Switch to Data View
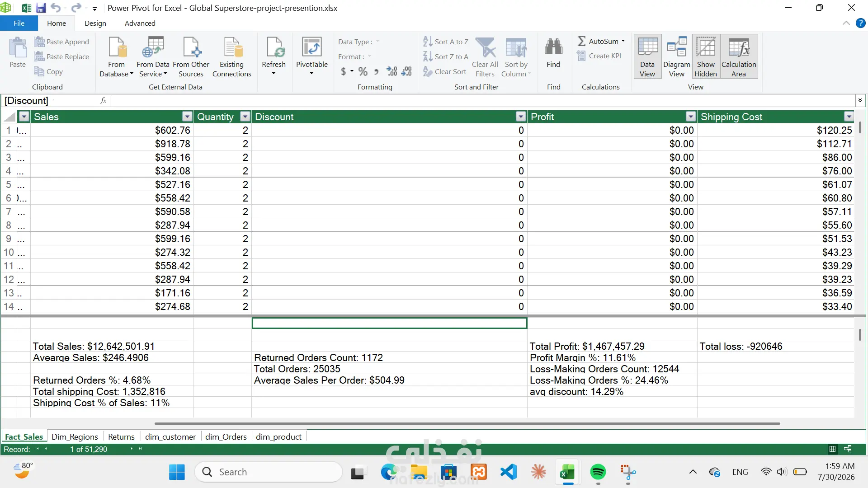This screenshot has width=868, height=488. tap(647, 56)
